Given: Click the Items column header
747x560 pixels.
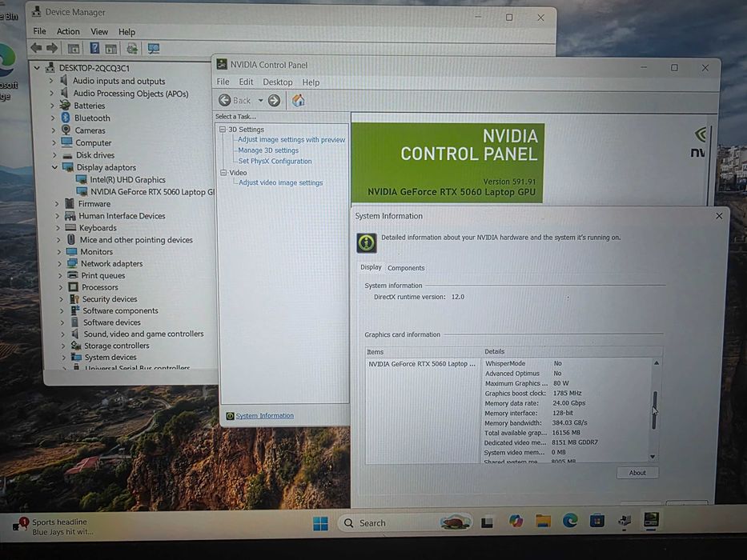Looking at the screenshot, I should coord(423,352).
